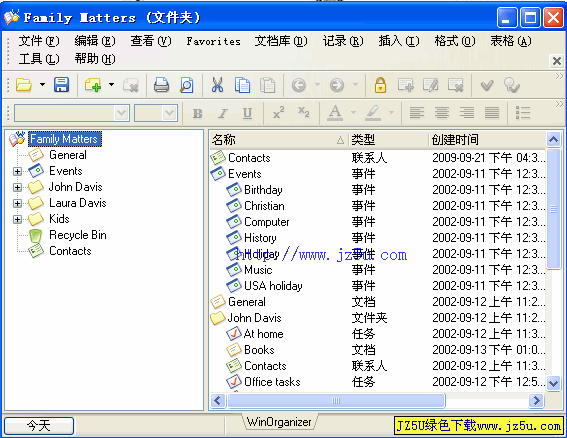
Task: Open dropdown arrow beside Open folder icon
Action: pyautogui.click(x=43, y=85)
